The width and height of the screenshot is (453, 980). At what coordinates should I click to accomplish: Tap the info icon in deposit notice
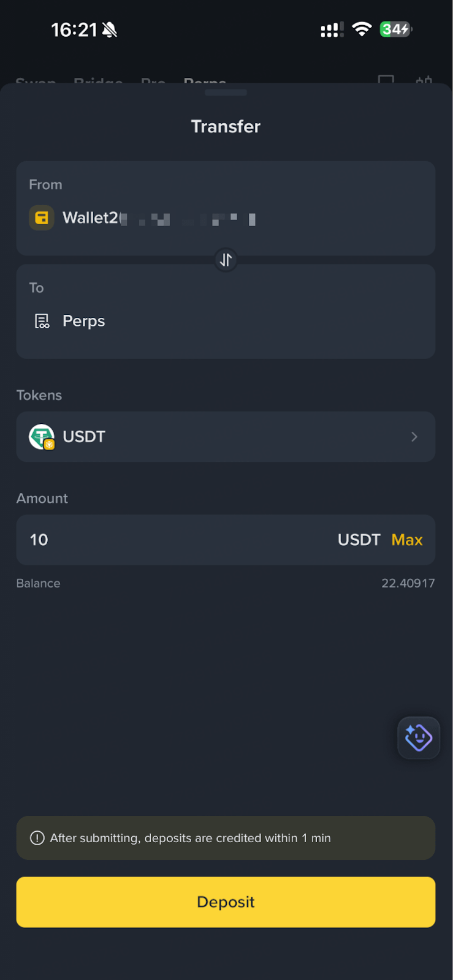click(37, 838)
